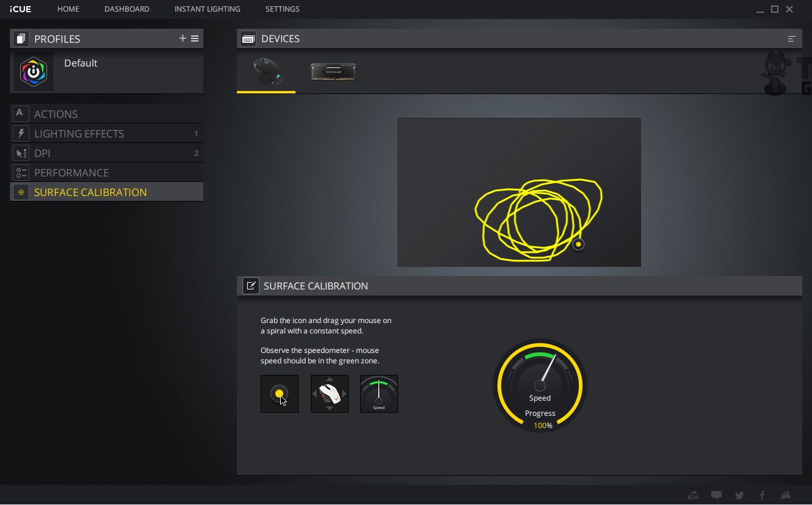The image size is (812, 505).
Task: Click the Surface Calibration edit icon
Action: coord(251,286)
